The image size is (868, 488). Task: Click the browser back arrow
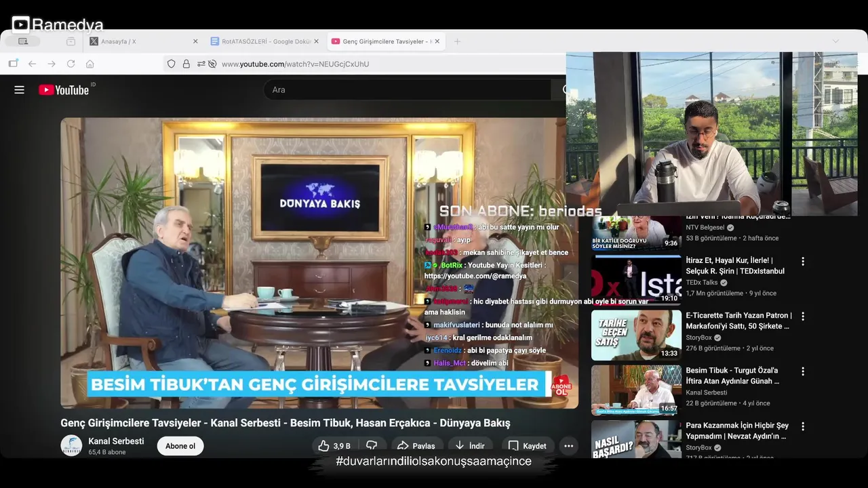coord(32,64)
